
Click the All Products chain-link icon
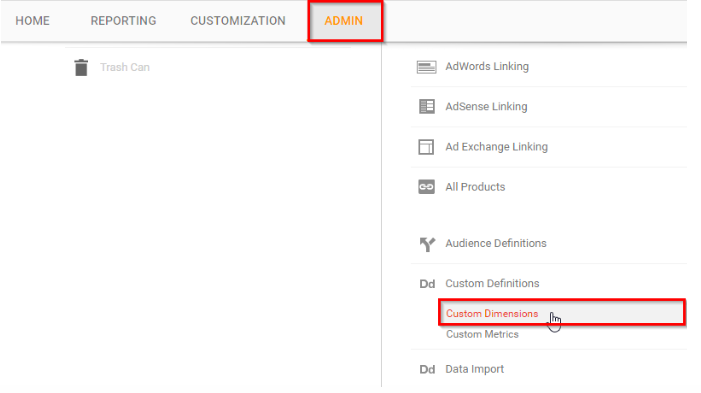click(426, 187)
